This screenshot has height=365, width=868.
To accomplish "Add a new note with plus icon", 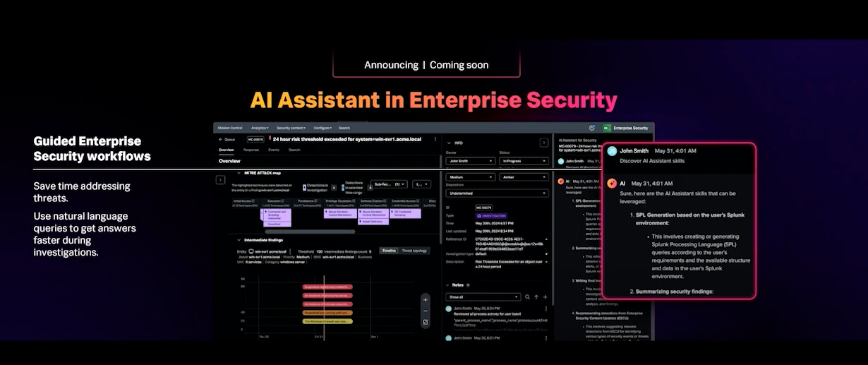I will coord(545,297).
